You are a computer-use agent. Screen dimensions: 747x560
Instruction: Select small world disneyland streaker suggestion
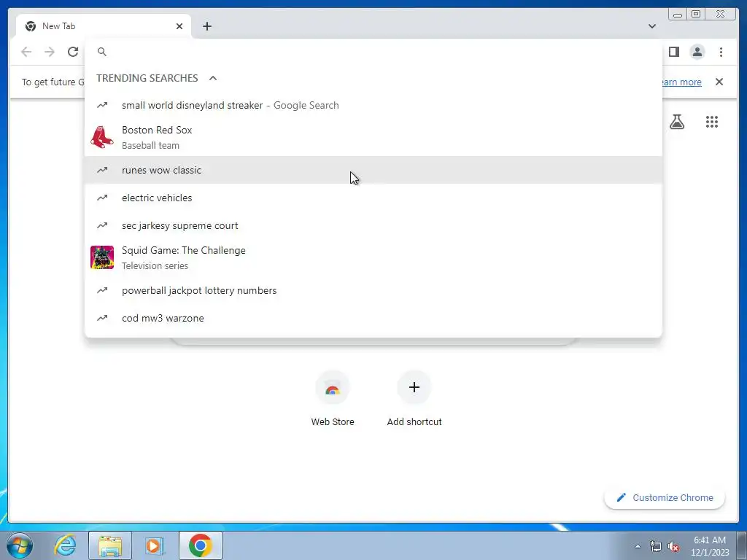(373, 105)
